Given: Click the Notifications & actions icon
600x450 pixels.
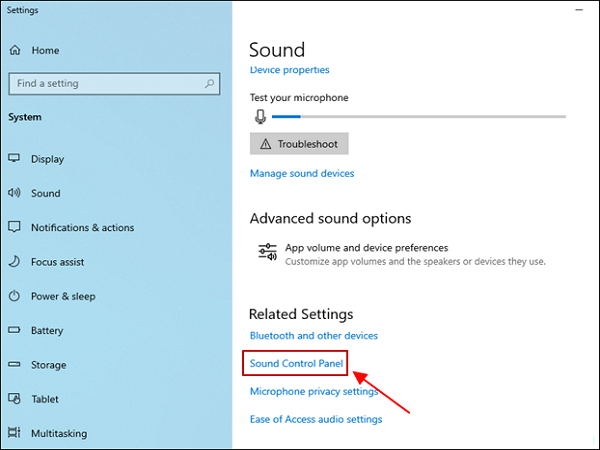Looking at the screenshot, I should click(x=14, y=228).
